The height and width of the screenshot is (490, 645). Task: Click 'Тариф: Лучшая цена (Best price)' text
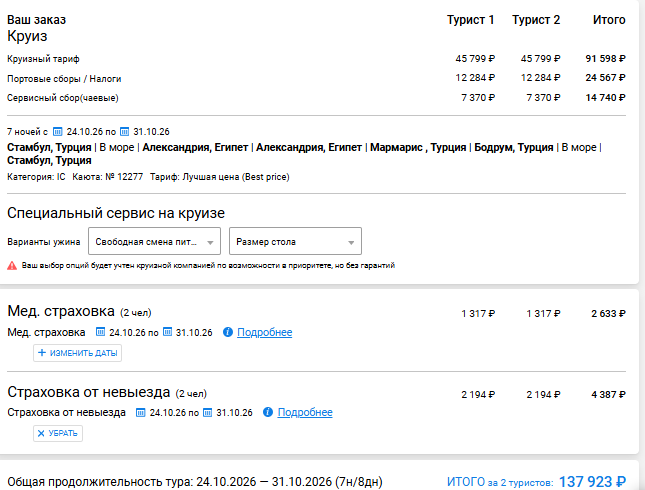(x=220, y=177)
